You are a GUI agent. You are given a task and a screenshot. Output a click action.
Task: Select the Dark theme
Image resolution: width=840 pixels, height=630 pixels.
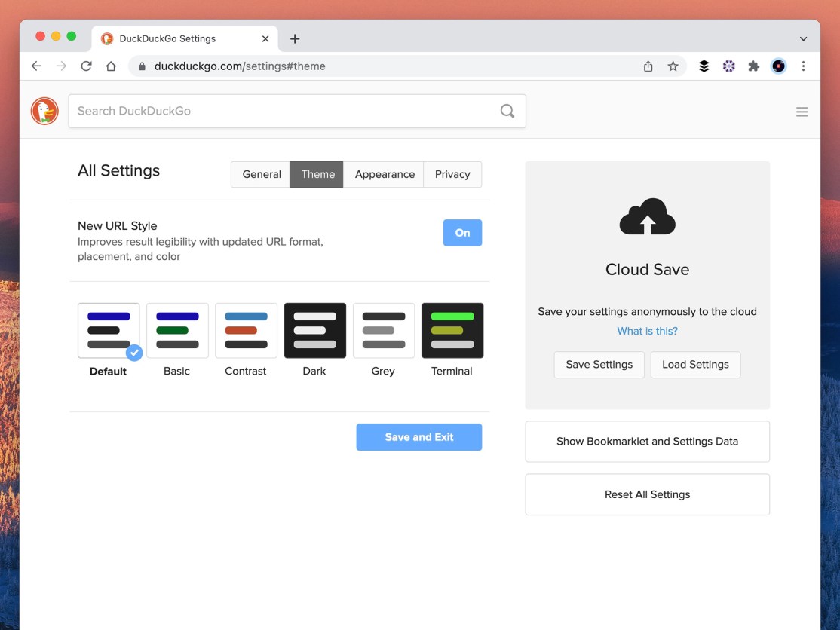(314, 330)
